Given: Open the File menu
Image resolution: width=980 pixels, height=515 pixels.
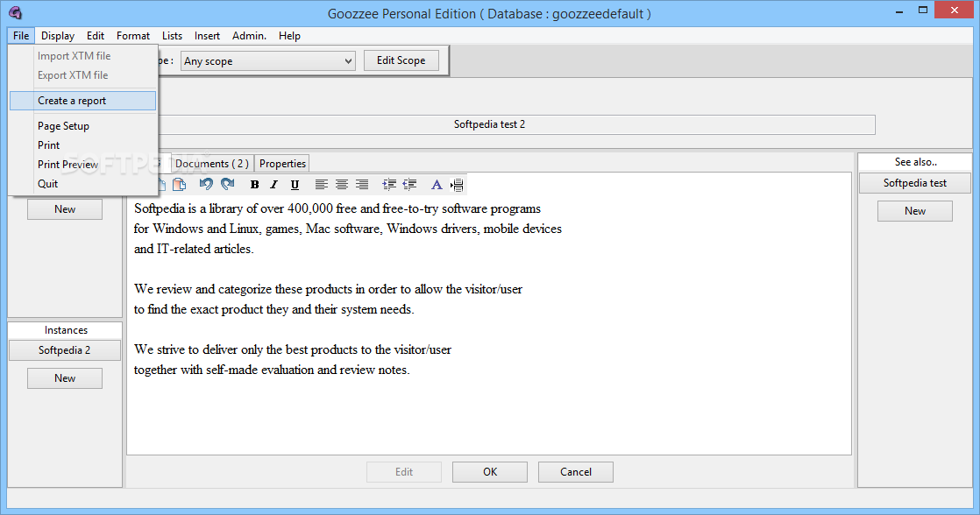Looking at the screenshot, I should pos(21,36).
